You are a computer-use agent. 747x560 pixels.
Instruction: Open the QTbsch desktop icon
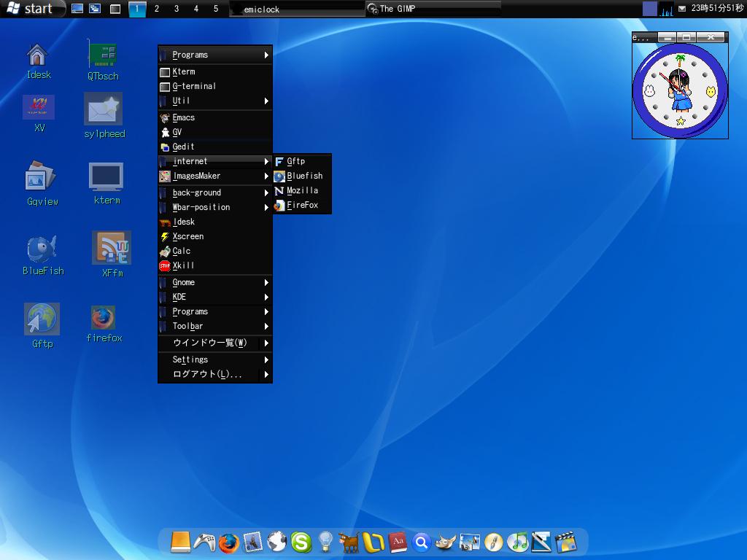[103, 54]
